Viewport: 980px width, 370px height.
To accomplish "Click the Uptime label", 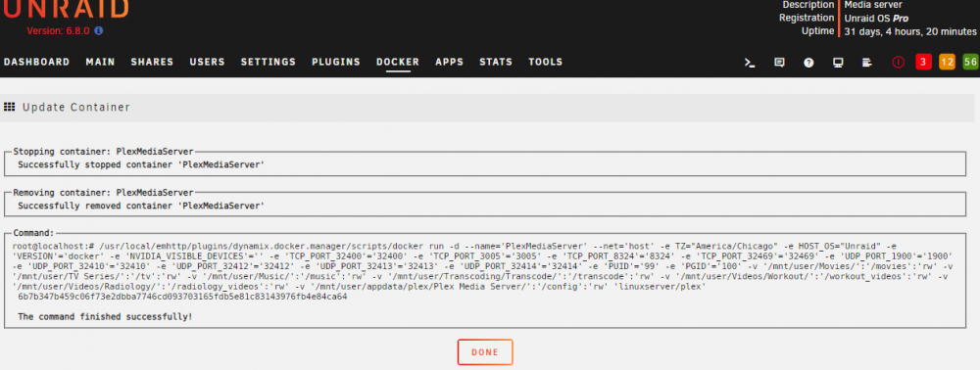I will [x=817, y=30].
